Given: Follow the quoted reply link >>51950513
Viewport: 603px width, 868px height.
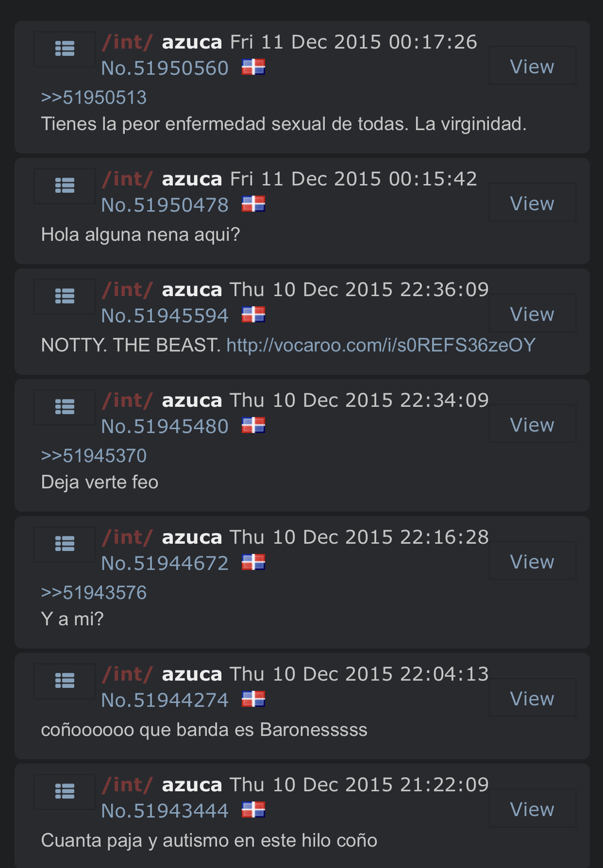Looking at the screenshot, I should point(94,98).
